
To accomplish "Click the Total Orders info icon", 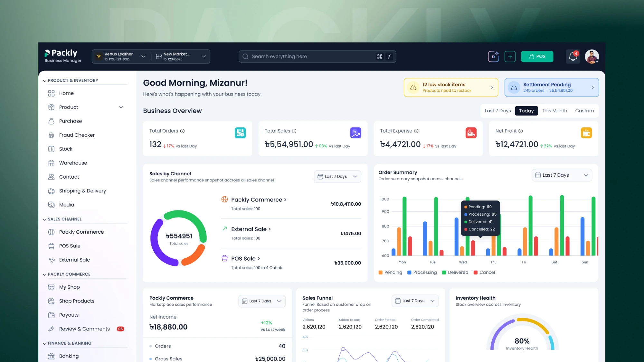I will click(x=182, y=131).
